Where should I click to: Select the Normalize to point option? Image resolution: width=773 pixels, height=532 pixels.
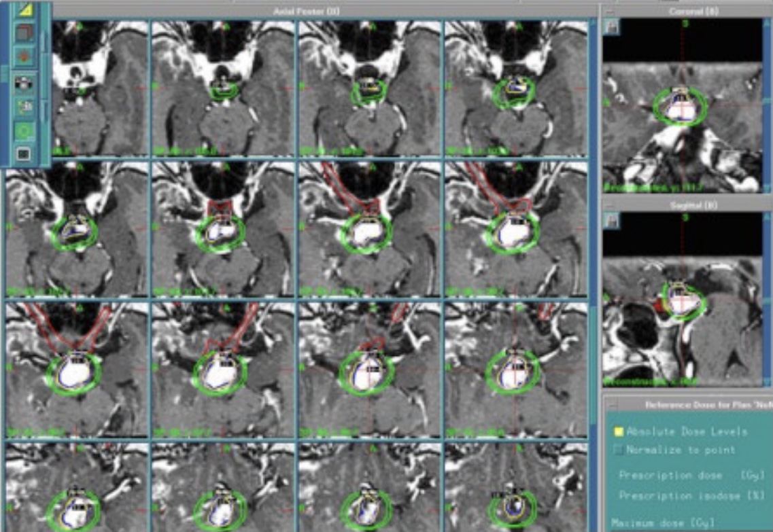pyautogui.click(x=619, y=450)
